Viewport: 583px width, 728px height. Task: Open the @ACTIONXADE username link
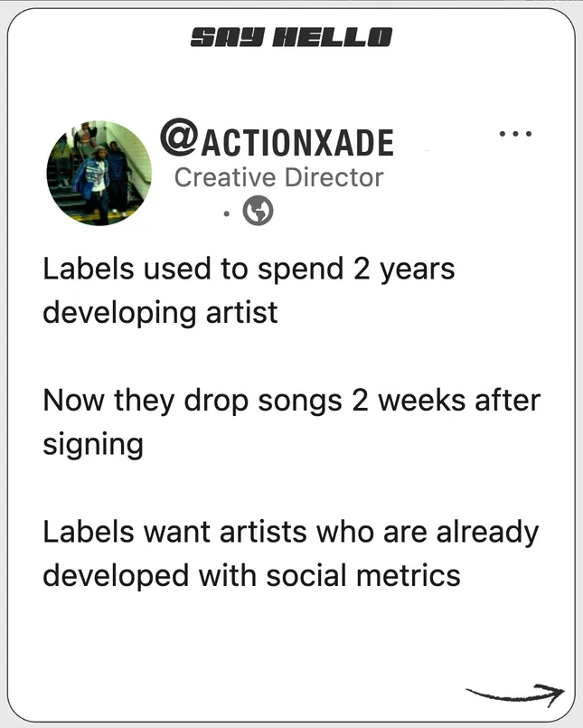[x=277, y=138]
